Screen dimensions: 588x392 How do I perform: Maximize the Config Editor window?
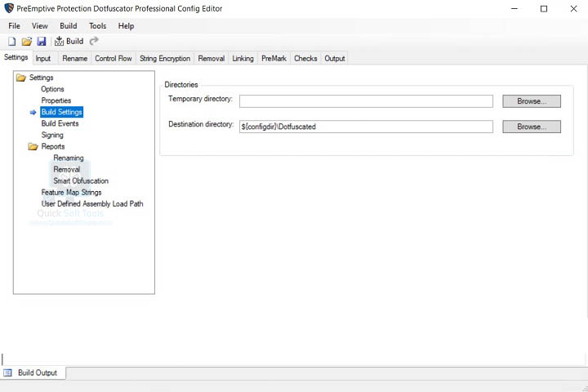[x=544, y=8]
